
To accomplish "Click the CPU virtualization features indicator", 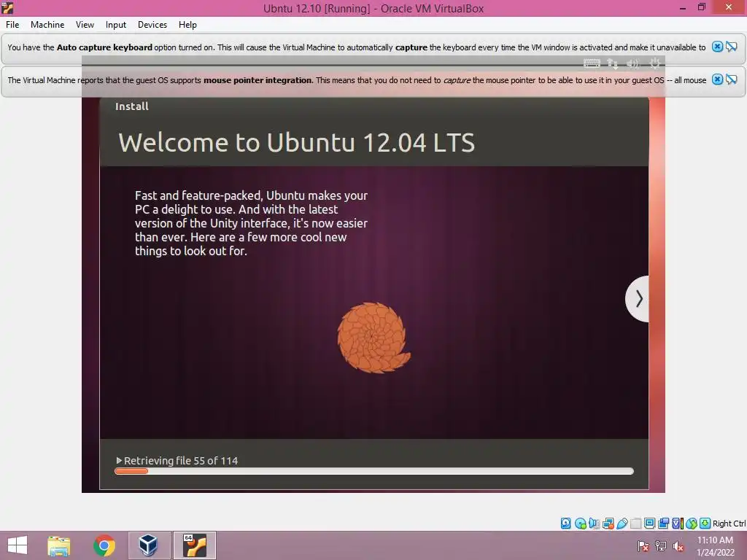I will (x=677, y=524).
